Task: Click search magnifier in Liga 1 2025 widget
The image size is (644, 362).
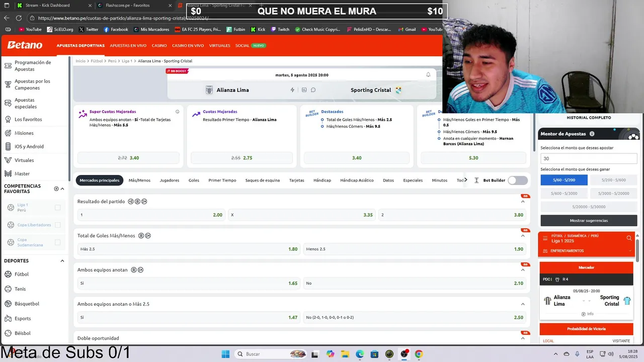Action: click(629, 238)
